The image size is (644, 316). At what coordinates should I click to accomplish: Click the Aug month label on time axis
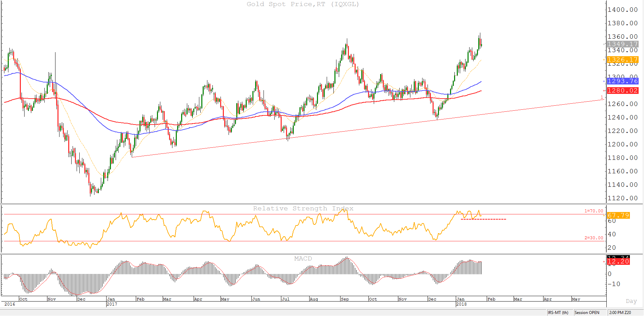[x=314, y=299]
